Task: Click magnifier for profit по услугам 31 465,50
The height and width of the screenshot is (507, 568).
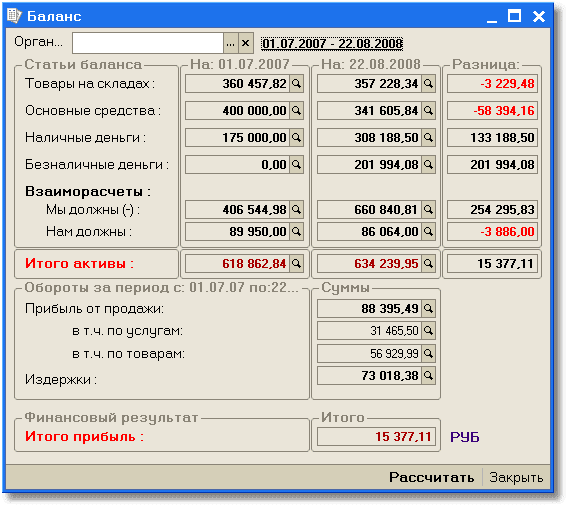Action: click(x=428, y=331)
